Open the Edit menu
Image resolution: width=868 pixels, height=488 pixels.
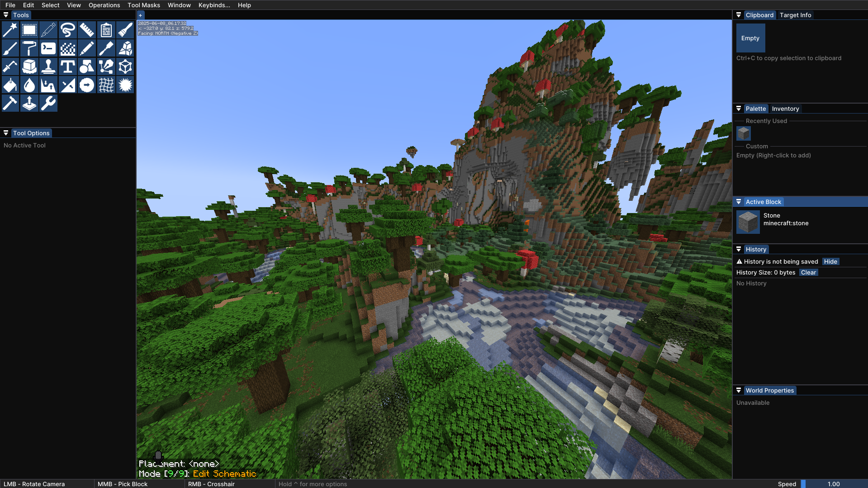point(28,5)
